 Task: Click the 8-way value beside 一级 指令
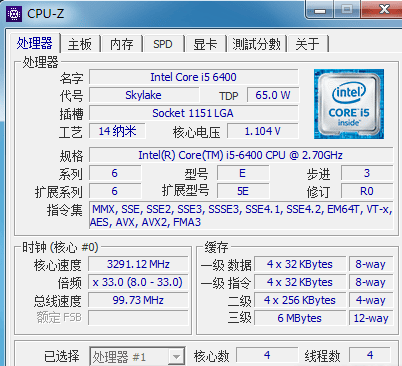[371, 282]
